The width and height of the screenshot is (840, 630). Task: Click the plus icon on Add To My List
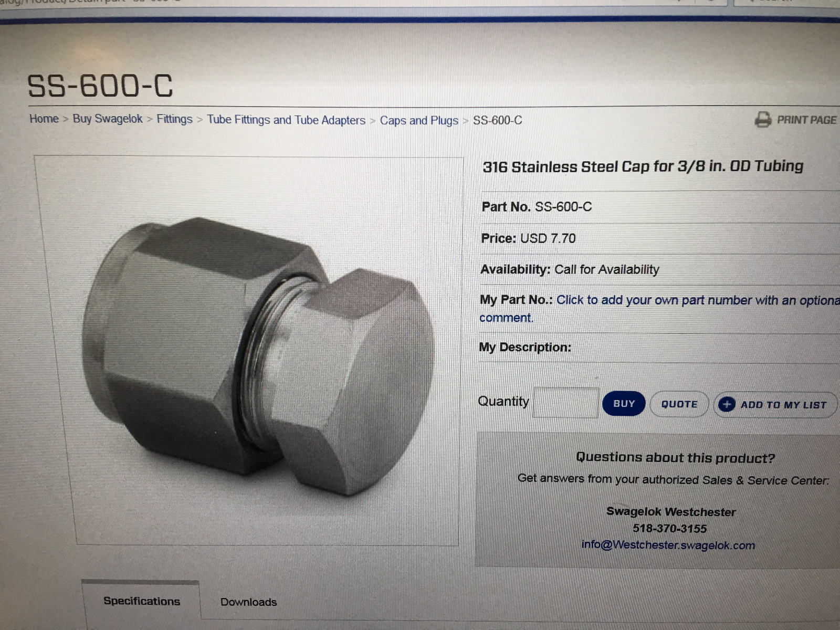[727, 404]
